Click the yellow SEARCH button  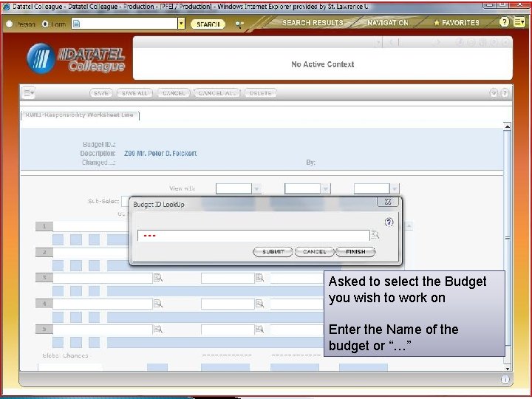[x=208, y=24]
